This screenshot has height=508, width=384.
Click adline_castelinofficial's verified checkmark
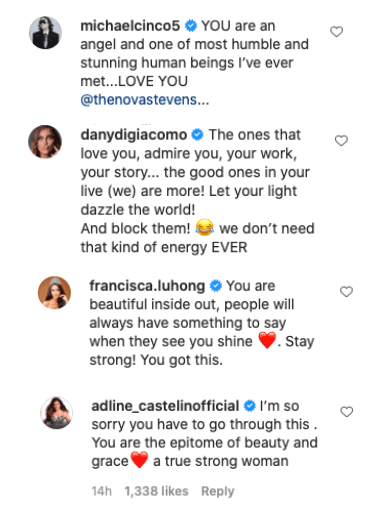click(x=250, y=406)
